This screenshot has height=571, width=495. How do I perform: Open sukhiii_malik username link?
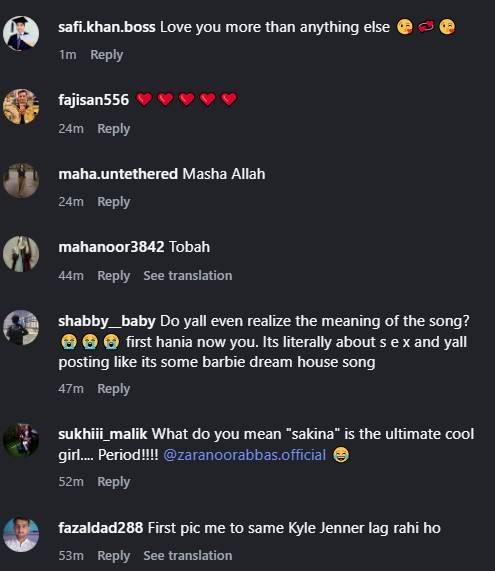(103, 434)
